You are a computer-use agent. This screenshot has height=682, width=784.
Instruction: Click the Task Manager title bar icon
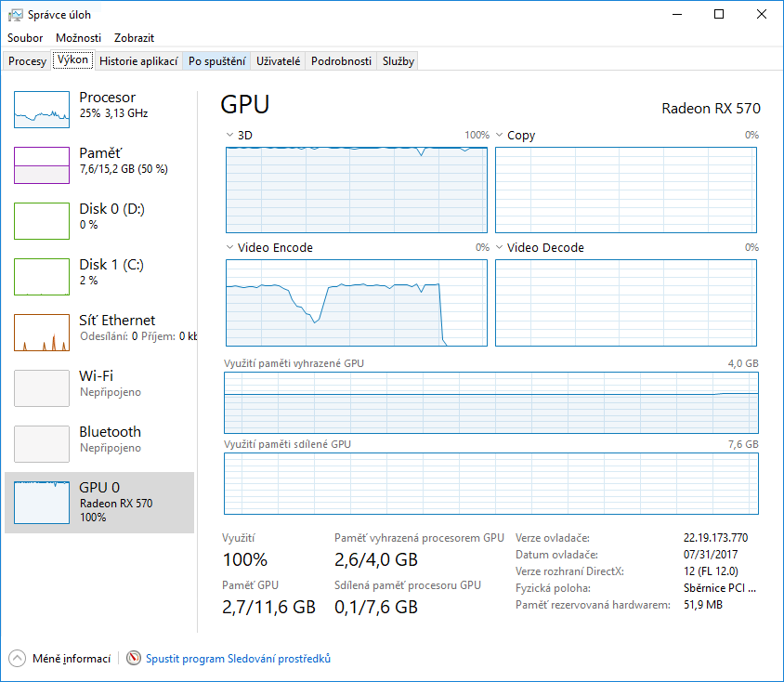(16, 15)
